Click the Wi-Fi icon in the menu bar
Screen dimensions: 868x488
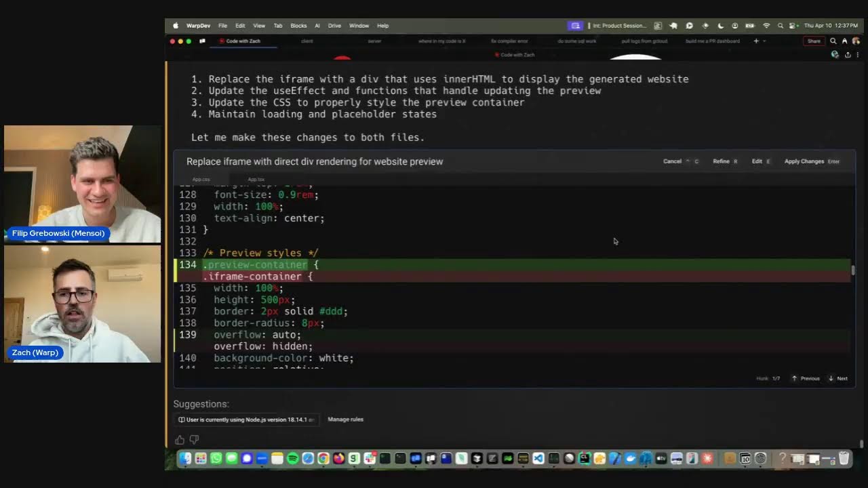coord(766,26)
